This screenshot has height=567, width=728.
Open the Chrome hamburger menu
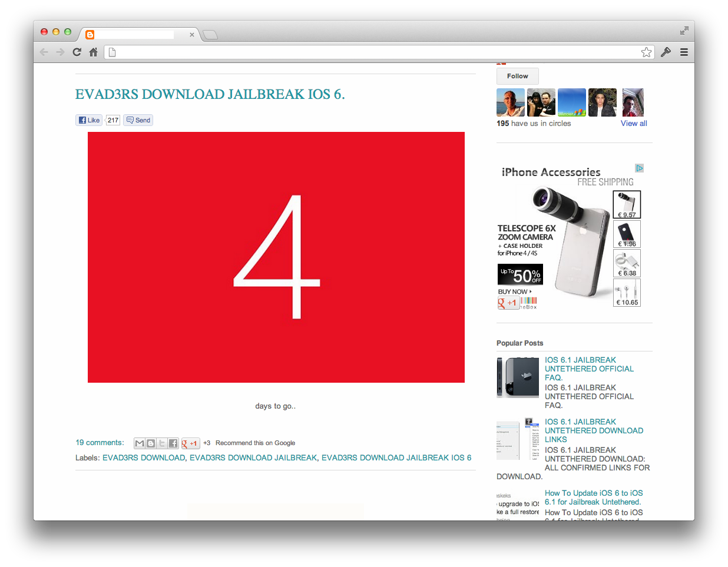point(684,52)
